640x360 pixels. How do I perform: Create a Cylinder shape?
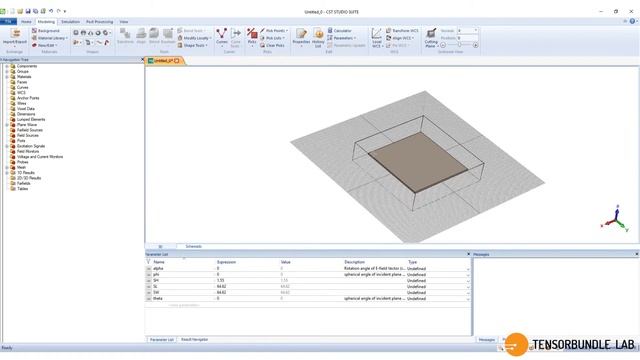106,33
